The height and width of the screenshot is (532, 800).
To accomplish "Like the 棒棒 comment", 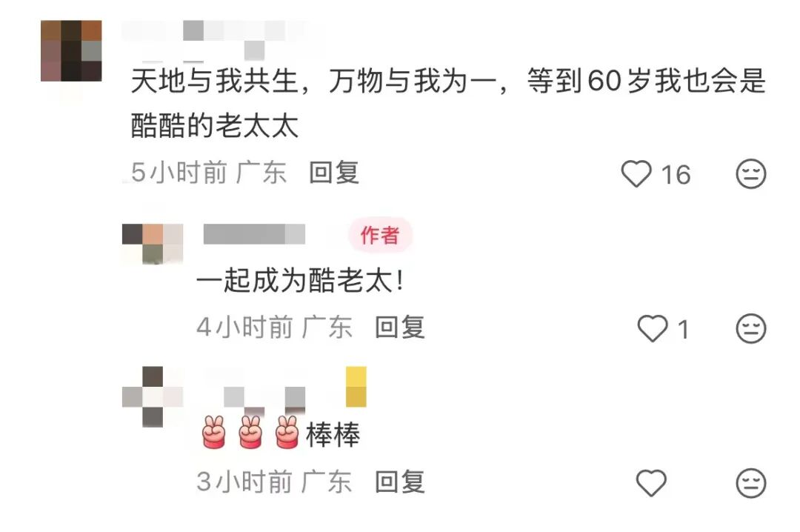I will click(x=652, y=482).
